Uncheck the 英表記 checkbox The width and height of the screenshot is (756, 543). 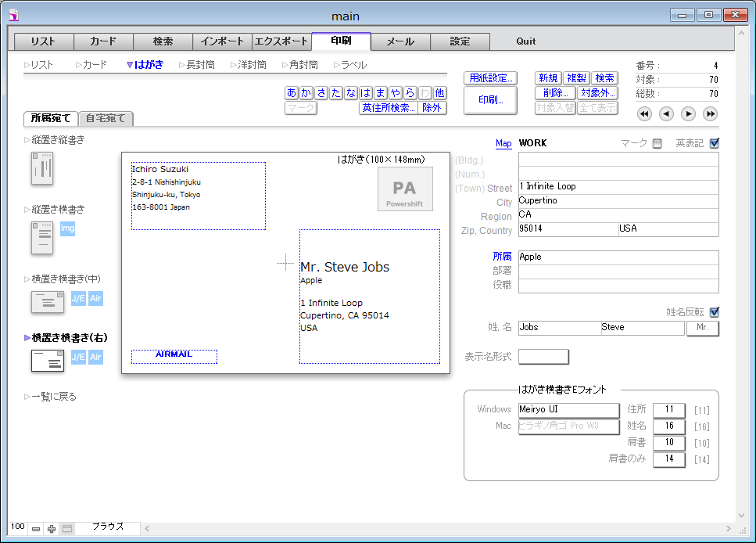(x=714, y=143)
